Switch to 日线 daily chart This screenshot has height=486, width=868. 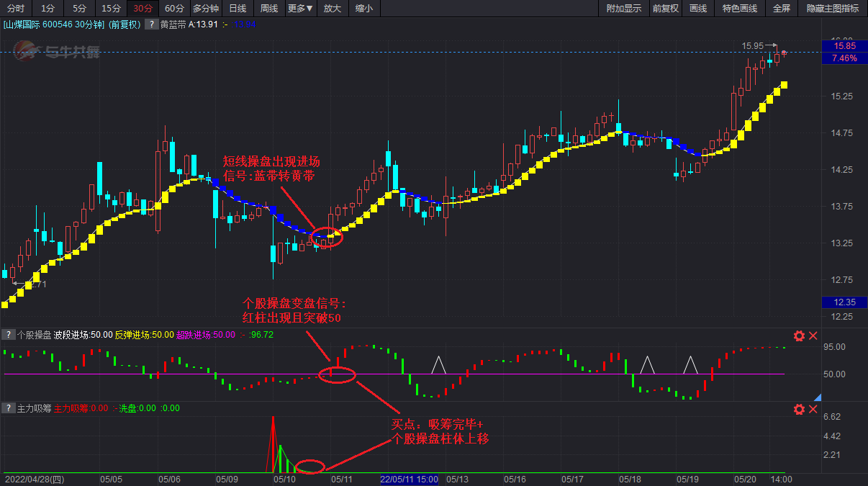(x=237, y=9)
